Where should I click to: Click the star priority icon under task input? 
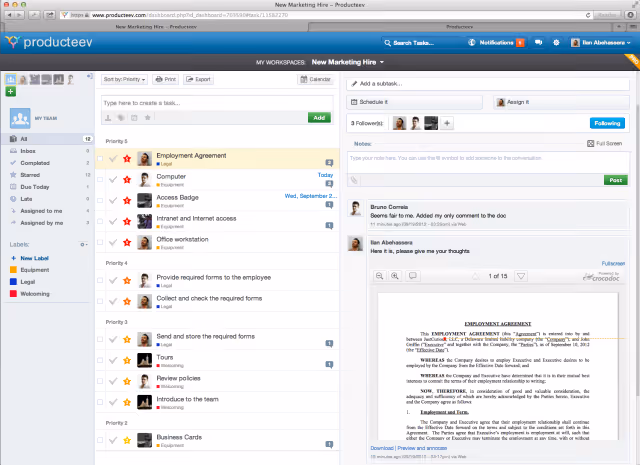coord(147,118)
